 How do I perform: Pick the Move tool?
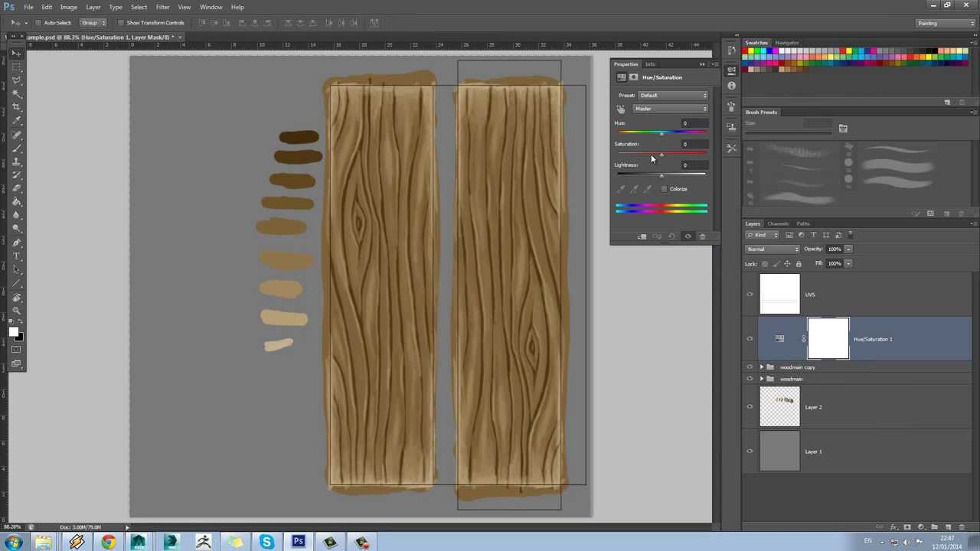(x=16, y=53)
